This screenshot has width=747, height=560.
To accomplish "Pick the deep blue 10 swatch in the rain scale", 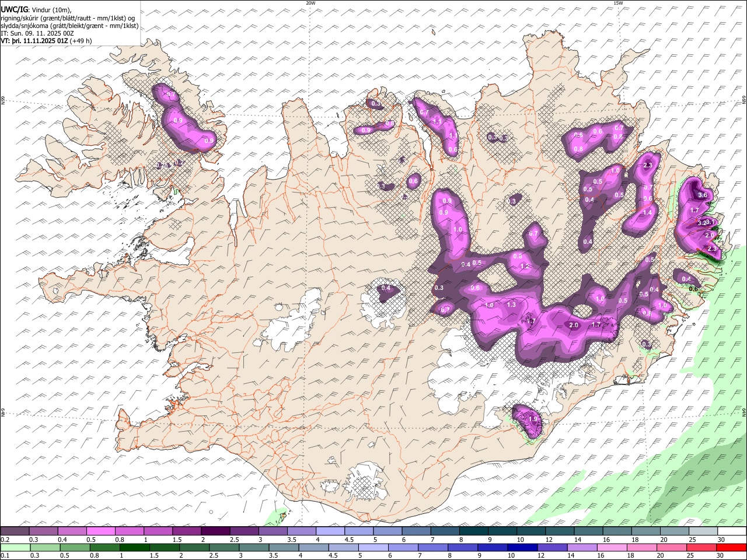I will pos(522,548).
